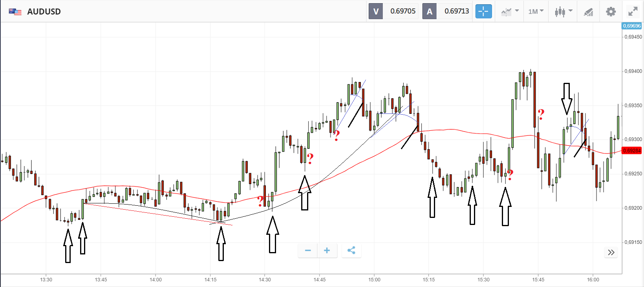Click the 0,69400 price axis label
Image resolution: width=644 pixels, height=287 pixels.
[x=633, y=71]
